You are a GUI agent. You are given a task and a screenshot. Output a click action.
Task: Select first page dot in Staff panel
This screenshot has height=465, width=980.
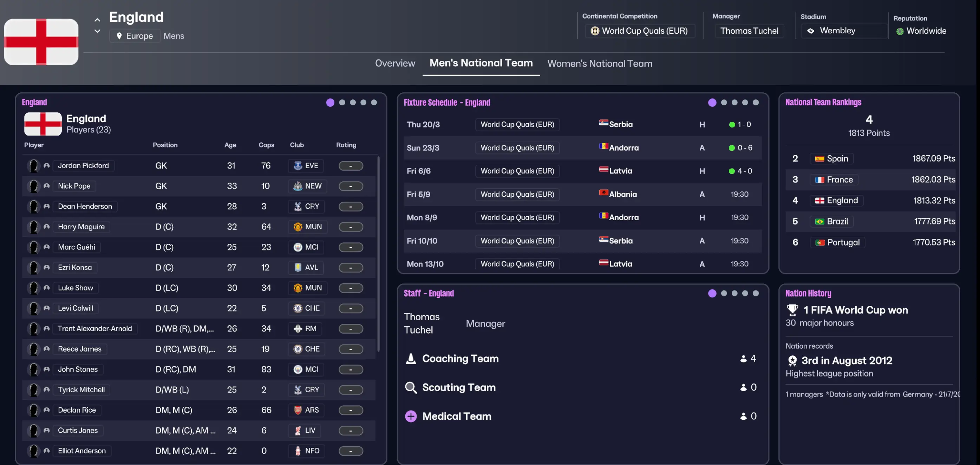pyautogui.click(x=712, y=293)
